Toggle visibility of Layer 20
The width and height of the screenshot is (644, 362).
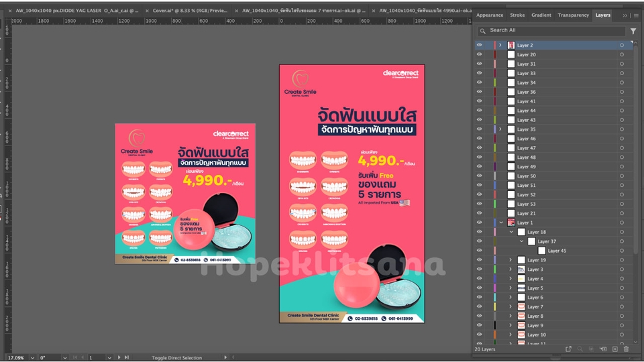point(479,54)
